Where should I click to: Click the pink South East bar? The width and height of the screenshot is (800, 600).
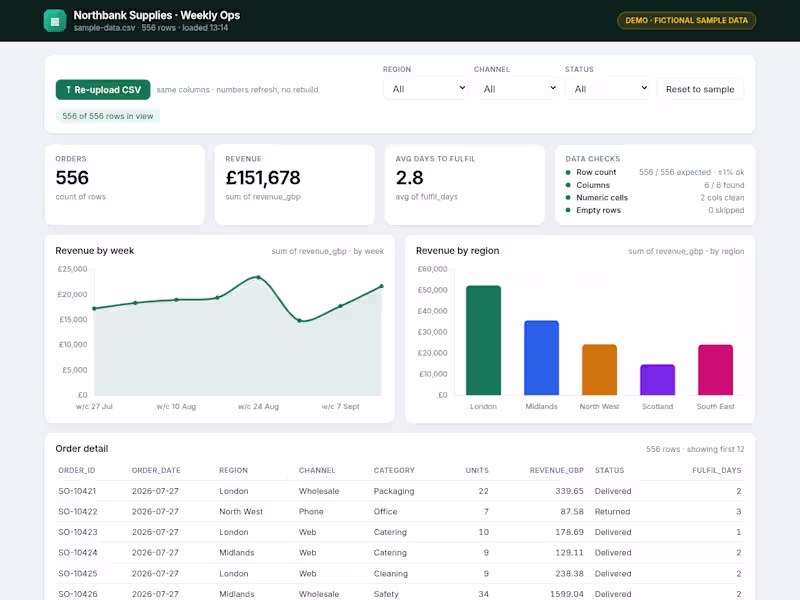click(715, 370)
